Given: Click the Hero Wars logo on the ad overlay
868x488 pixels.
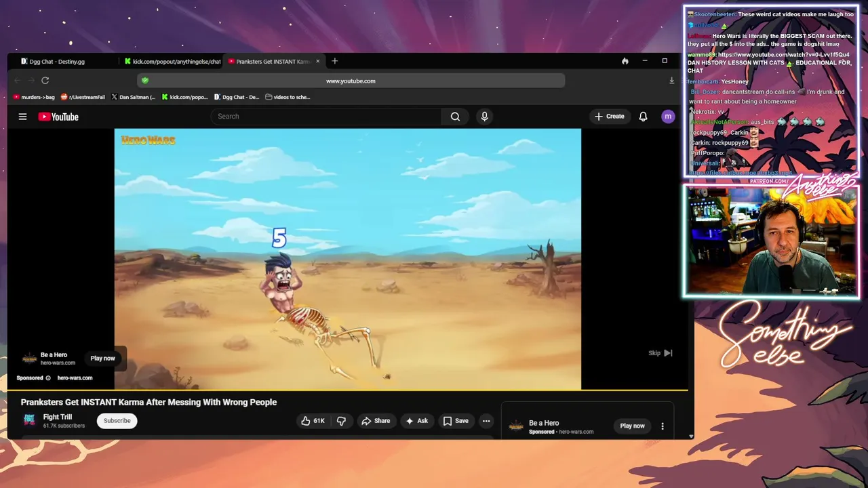Looking at the screenshot, I should point(29,358).
